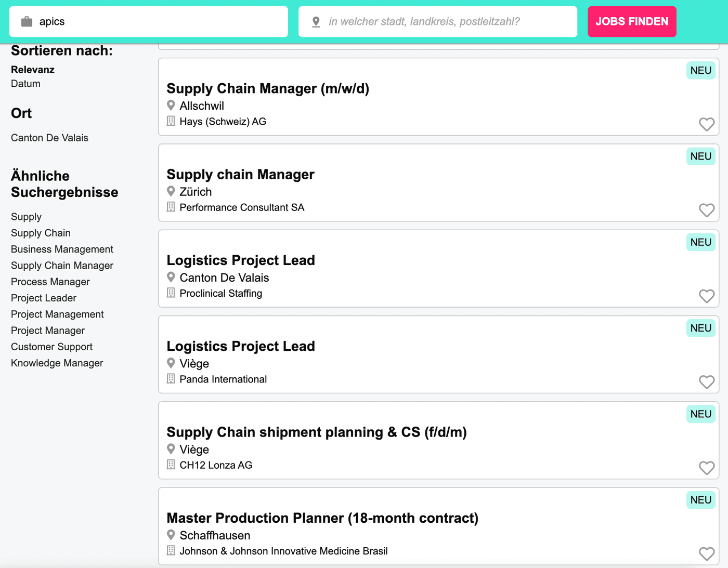Open the Supply Chain Manager similar search

pos(62,266)
